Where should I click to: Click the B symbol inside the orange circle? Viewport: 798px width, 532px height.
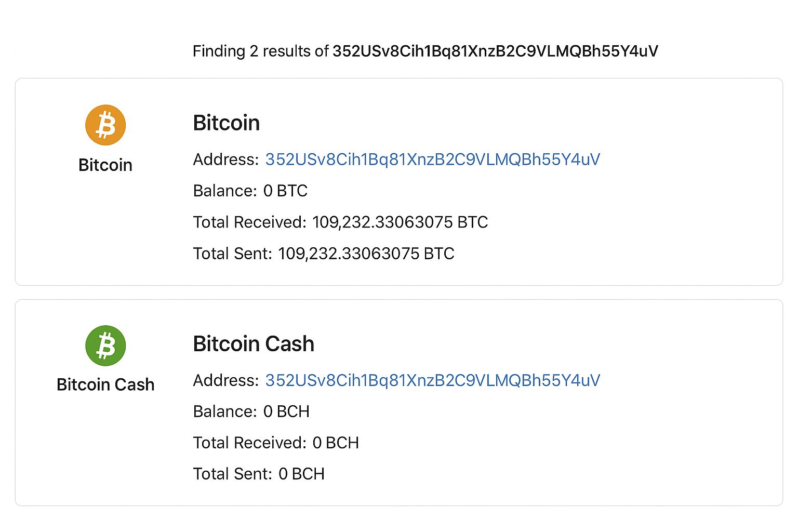(105, 124)
